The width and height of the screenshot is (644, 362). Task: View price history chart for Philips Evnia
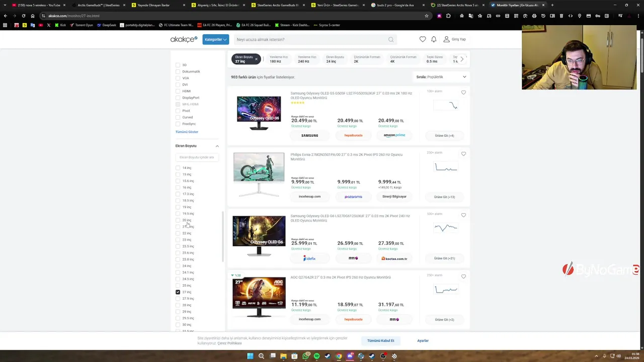445,167
